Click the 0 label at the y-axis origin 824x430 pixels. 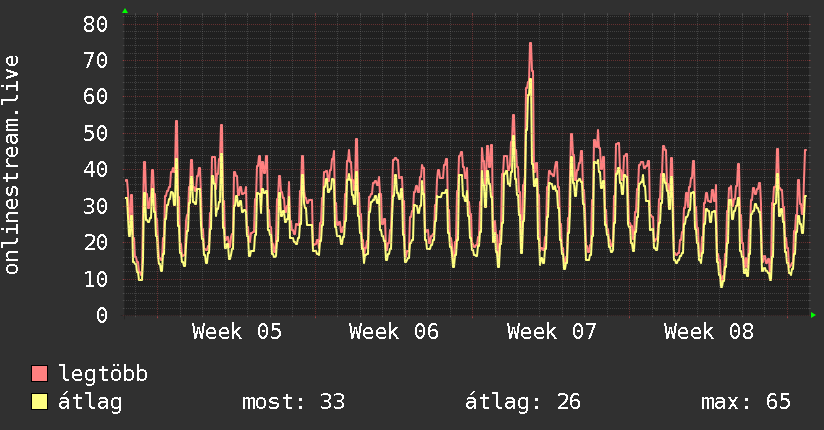[x=101, y=315]
